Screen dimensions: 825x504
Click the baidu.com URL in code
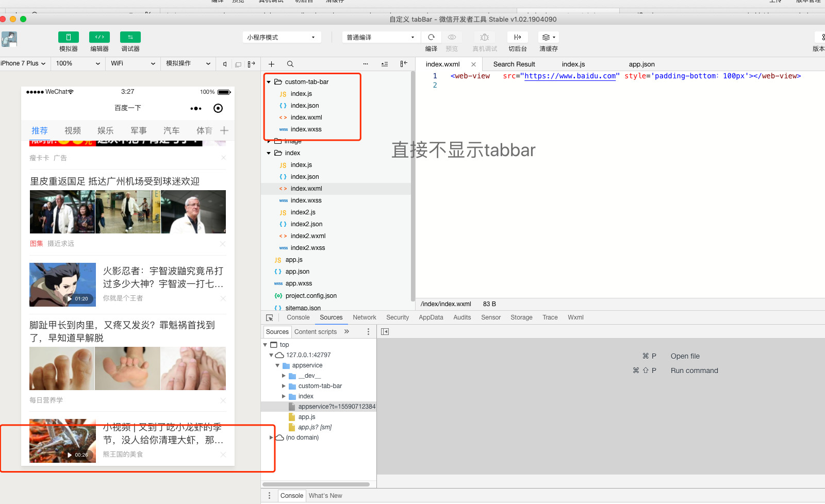tap(570, 76)
